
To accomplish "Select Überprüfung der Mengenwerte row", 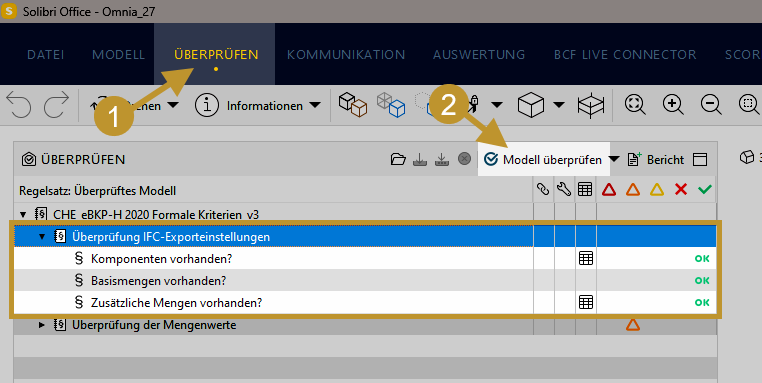I will [x=365, y=325].
